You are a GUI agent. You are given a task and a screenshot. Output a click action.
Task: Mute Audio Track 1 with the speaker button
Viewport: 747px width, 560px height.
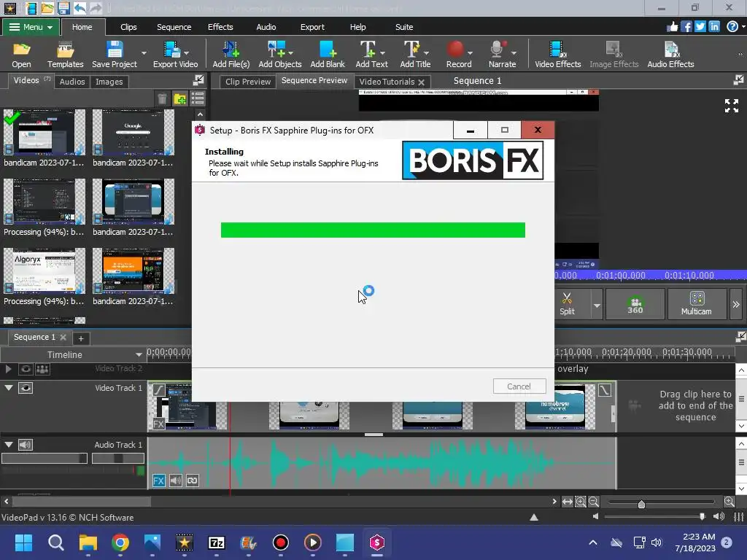pos(26,445)
